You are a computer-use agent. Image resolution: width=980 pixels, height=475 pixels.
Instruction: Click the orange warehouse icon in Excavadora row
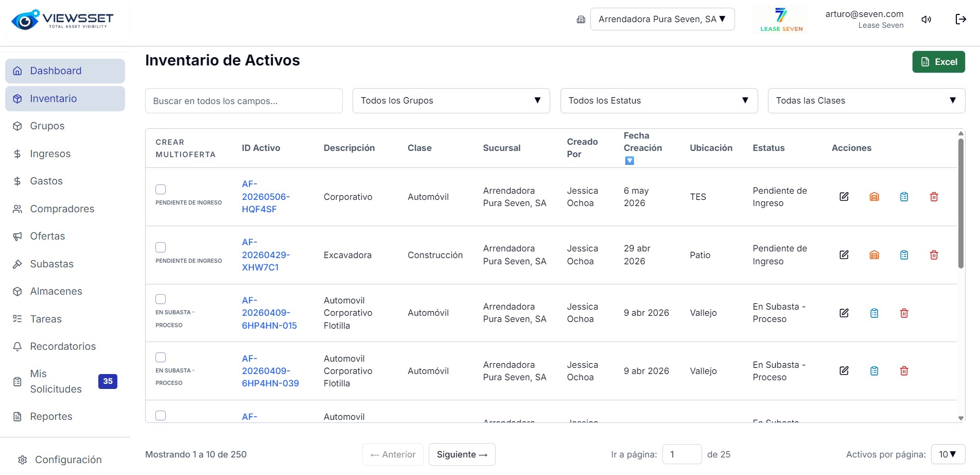(874, 255)
